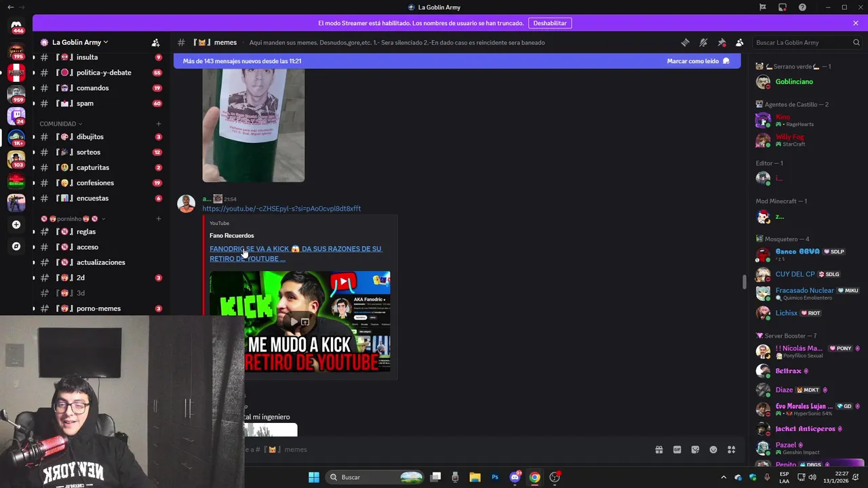Create channel in COMUNIDAD with plus
The image size is (868, 488).
click(x=159, y=124)
